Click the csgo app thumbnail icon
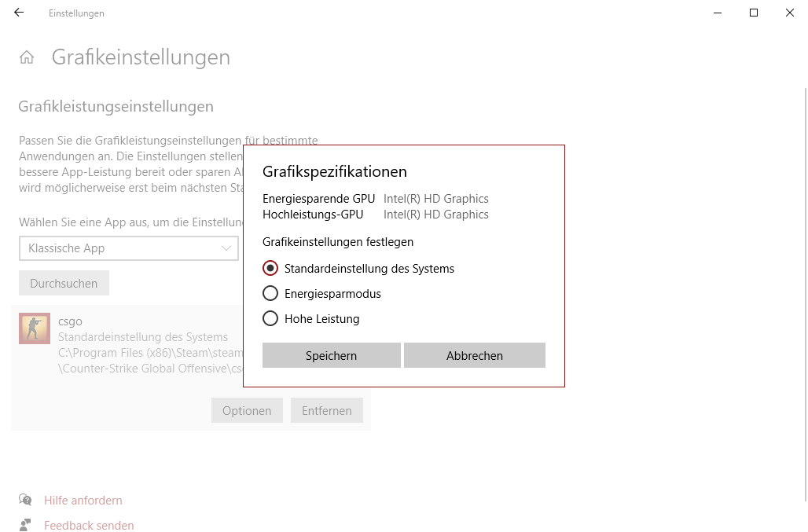 (x=34, y=328)
